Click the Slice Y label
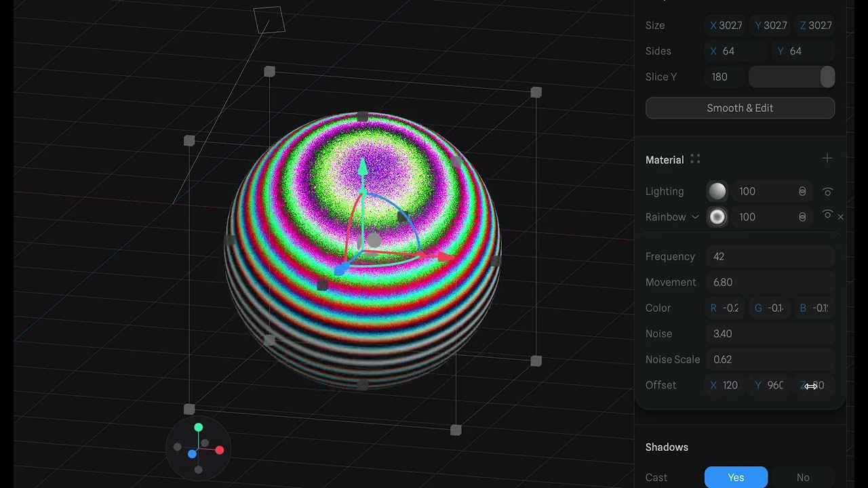Viewport: 868px width, 488px height. pyautogui.click(x=661, y=77)
